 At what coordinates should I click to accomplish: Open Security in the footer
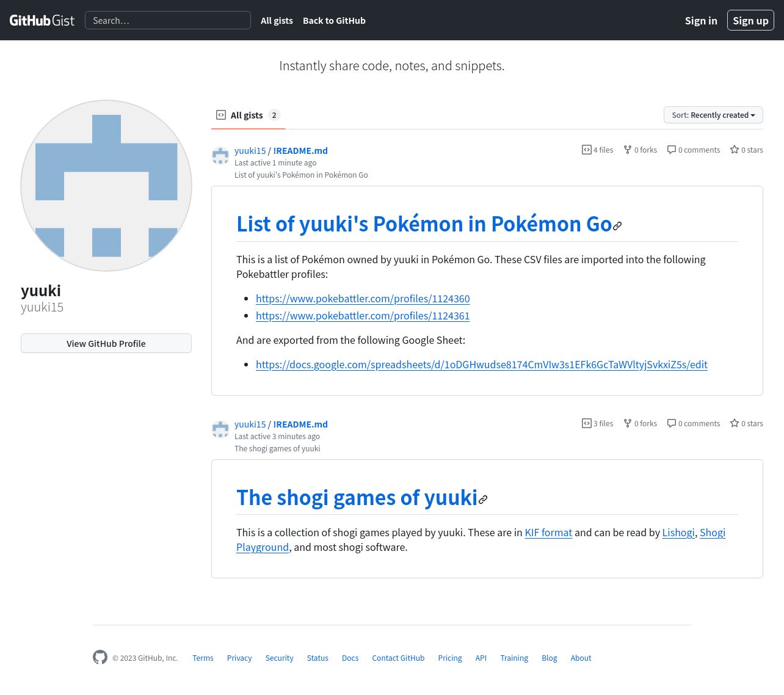click(x=279, y=658)
